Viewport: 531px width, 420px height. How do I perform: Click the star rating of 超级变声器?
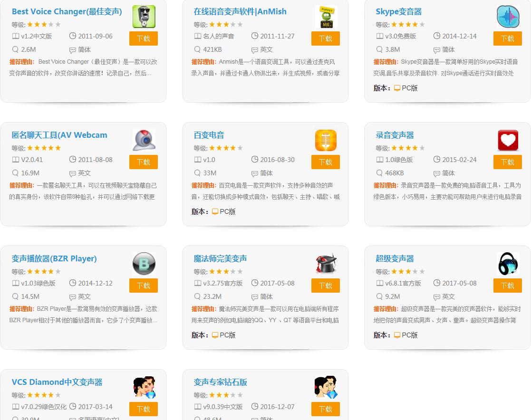pos(408,271)
